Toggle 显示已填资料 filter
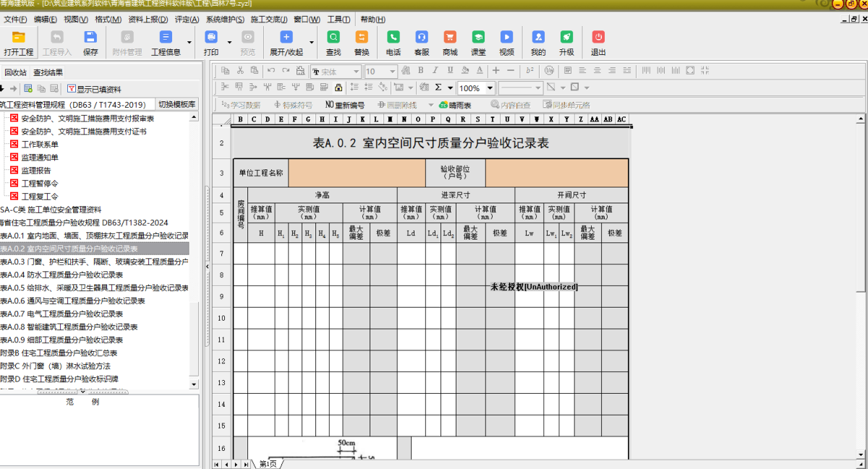Viewport: 868px width, 469px height. 94,89
